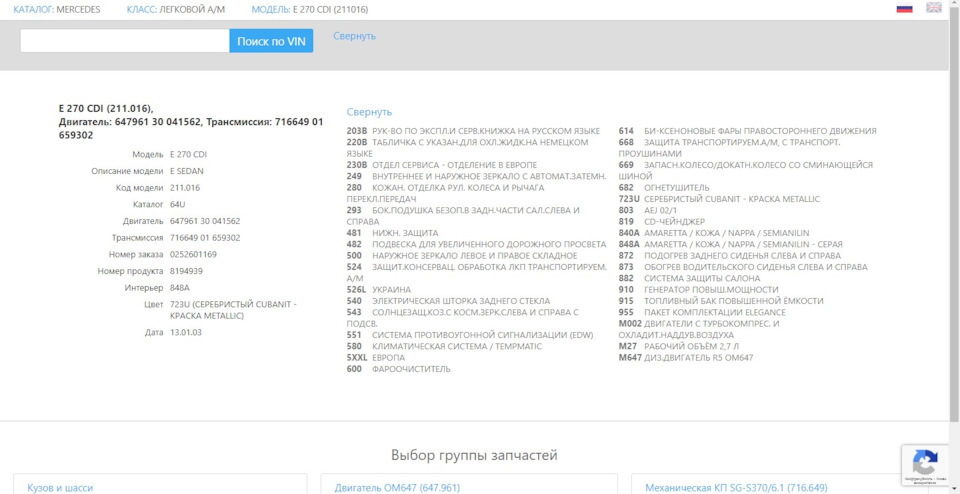The height and width of the screenshot is (494, 960).
Task: Select option '614 БИ-КСЕНОНОВЫЕ ФАРЫ'
Action: pos(748,131)
